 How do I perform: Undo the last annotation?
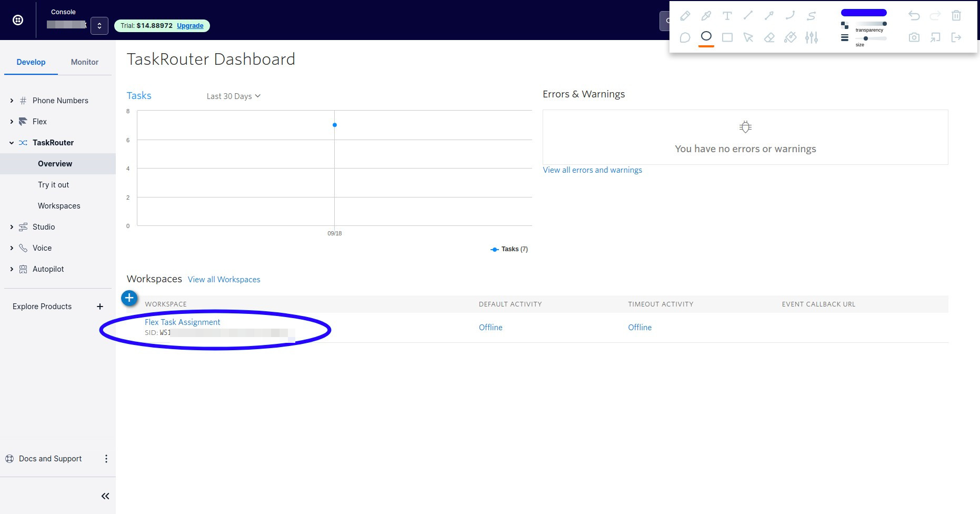click(x=914, y=16)
